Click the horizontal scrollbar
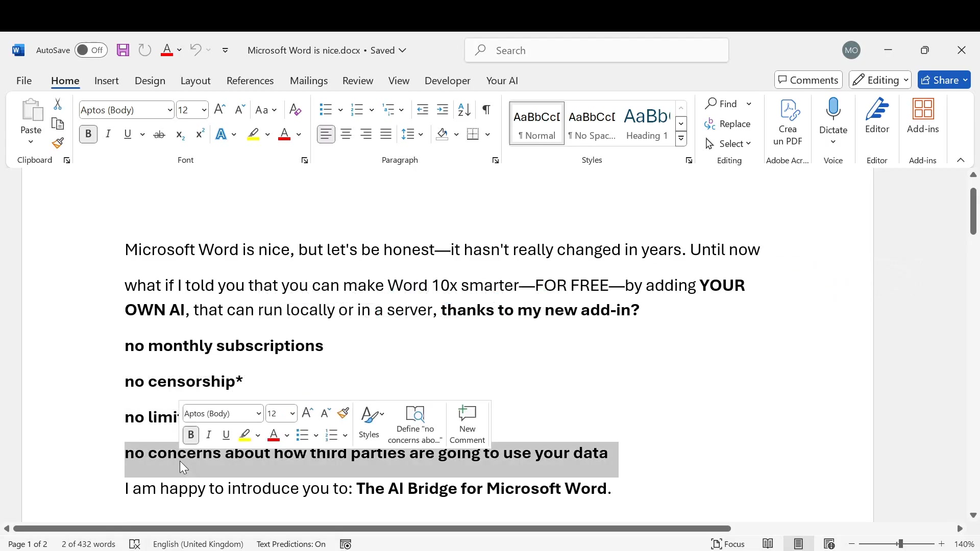The image size is (980, 551). [x=372, y=529]
